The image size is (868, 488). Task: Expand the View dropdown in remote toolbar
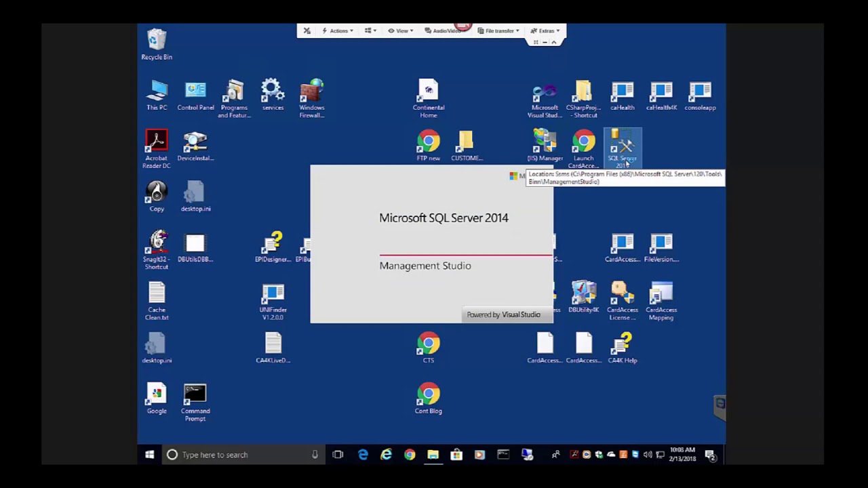click(x=400, y=30)
